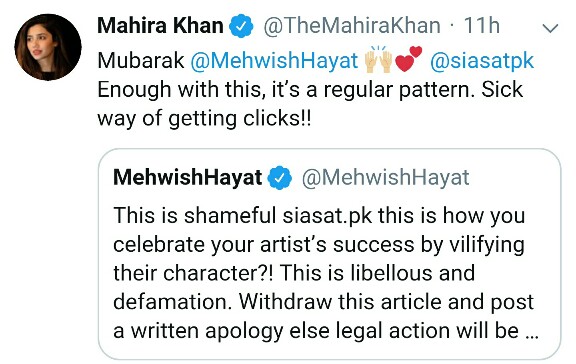Open the 11h timestamp link
Viewport: 576px width, 364px height.
(482, 26)
